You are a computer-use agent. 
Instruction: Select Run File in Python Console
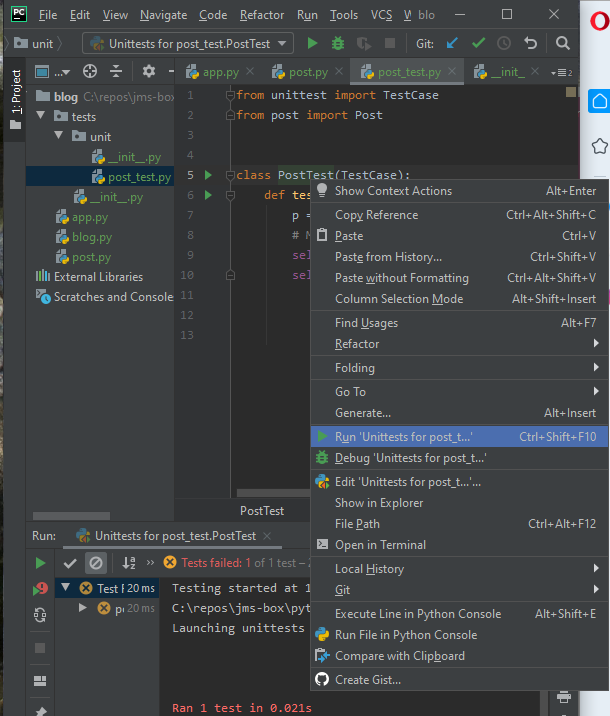click(x=459, y=635)
